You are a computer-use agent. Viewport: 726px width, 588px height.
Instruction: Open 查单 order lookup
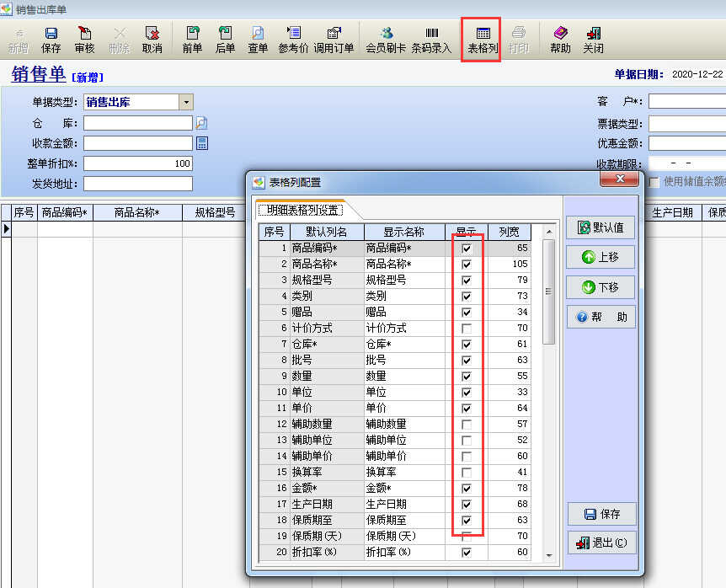258,40
